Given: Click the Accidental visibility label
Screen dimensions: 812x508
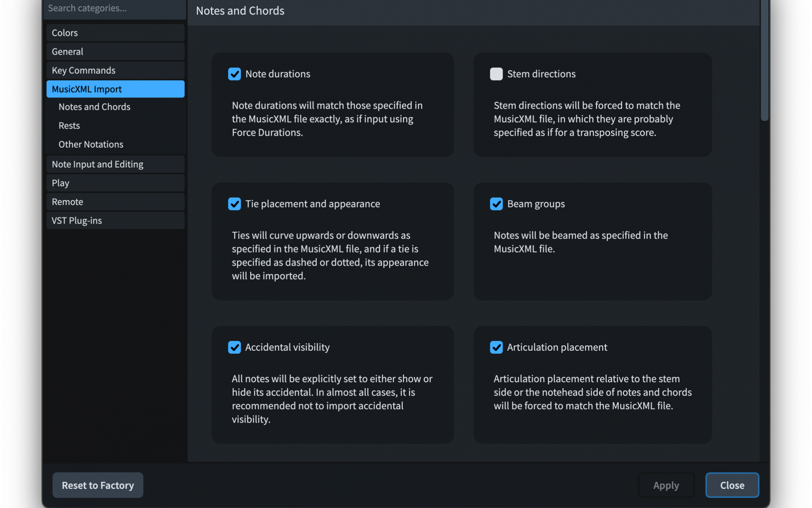Looking at the screenshot, I should click(287, 347).
